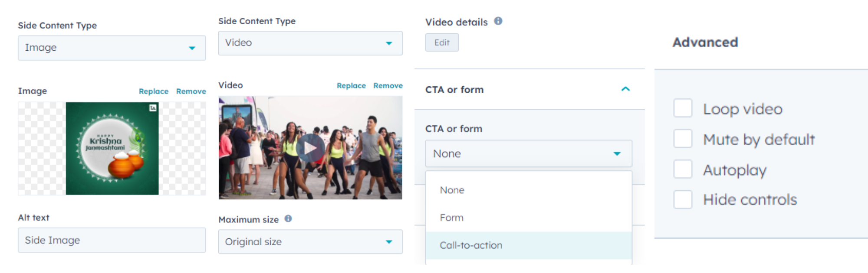Expand the Original size dropdown
Screen dimensions: 868x273
[310, 242]
